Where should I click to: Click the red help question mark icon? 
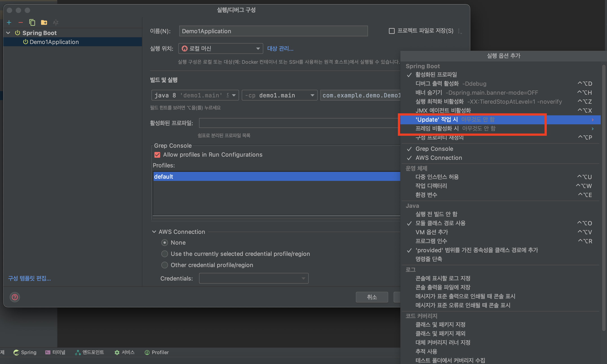[x=15, y=297]
